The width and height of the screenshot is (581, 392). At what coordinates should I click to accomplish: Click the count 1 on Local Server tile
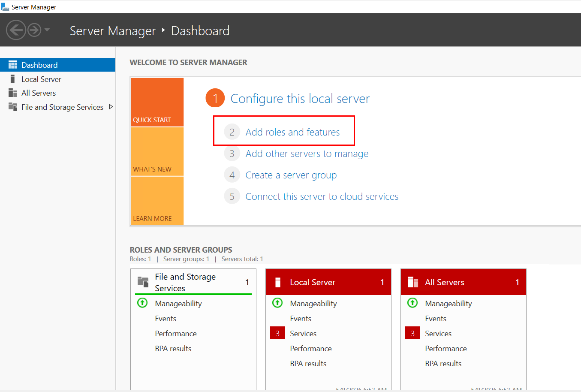(x=382, y=282)
